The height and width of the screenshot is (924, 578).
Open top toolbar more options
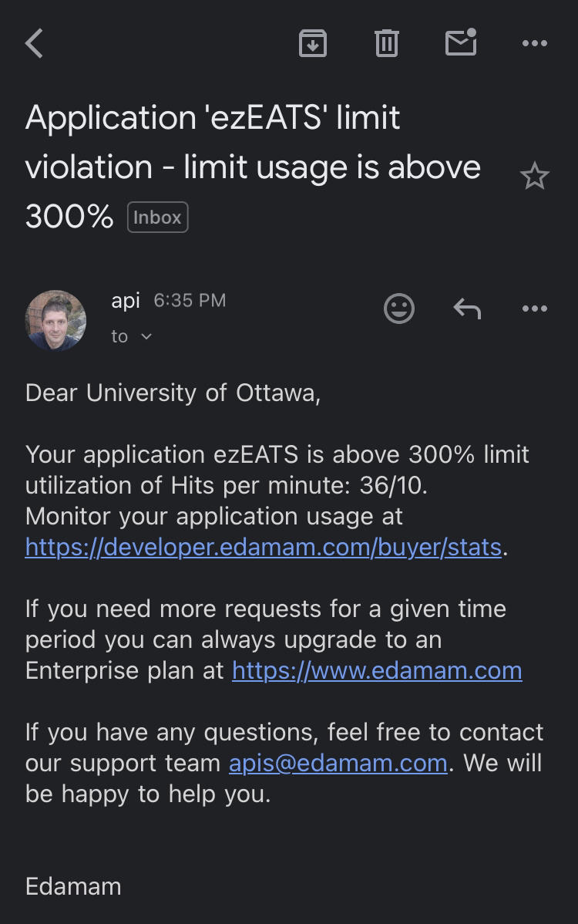(534, 43)
